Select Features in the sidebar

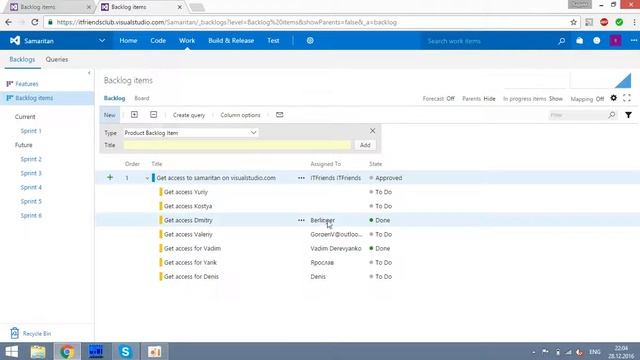pos(27,84)
